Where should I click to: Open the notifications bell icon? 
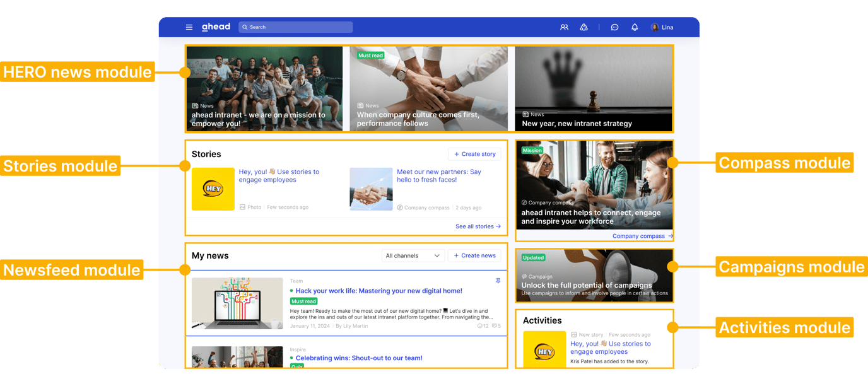pyautogui.click(x=635, y=27)
